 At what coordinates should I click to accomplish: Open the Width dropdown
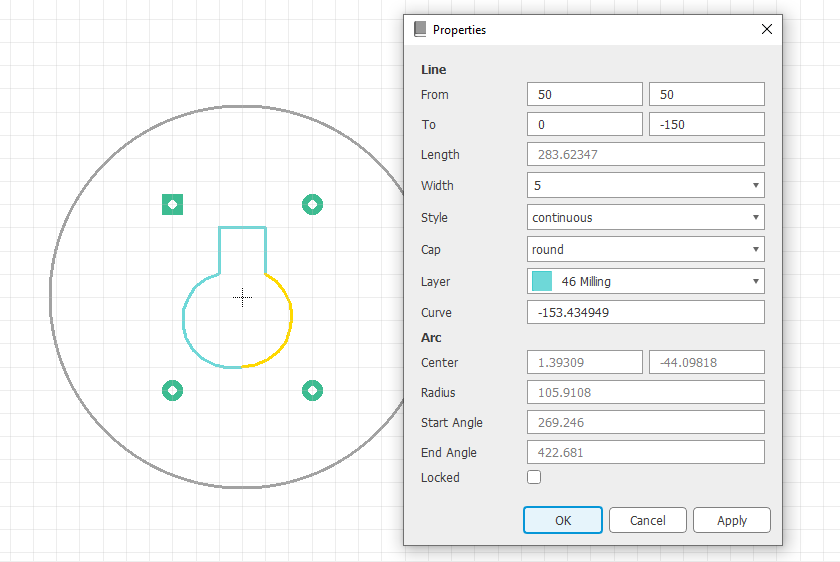pyautogui.click(x=646, y=185)
